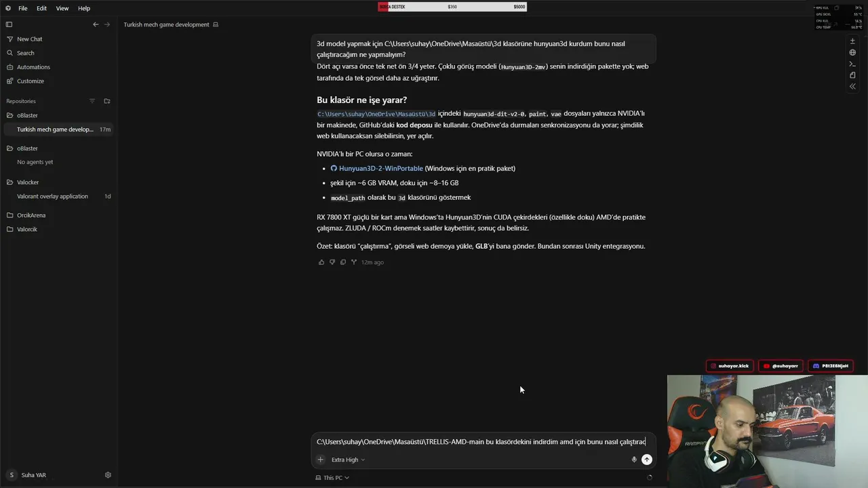The image size is (868, 488).
Task: Click the C:\Users\suhay\OneDrive\Masaüstü\3d path code
Action: click(x=376, y=114)
